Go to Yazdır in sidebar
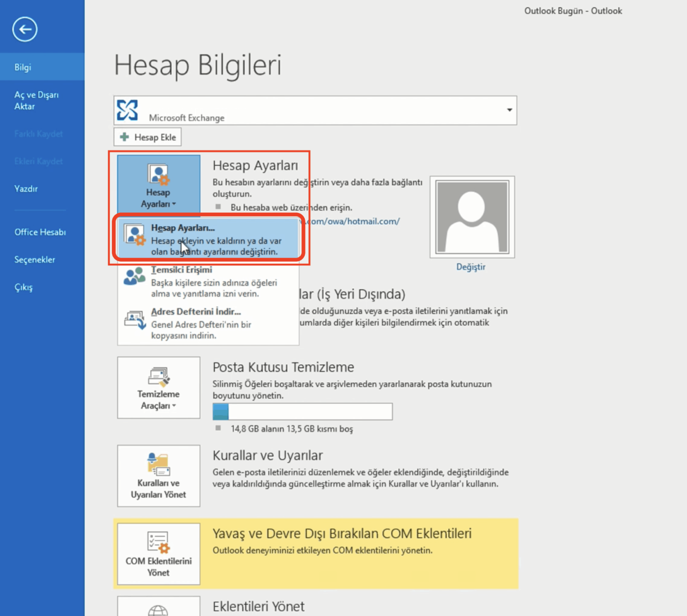This screenshot has height=616, width=687. pos(26,189)
